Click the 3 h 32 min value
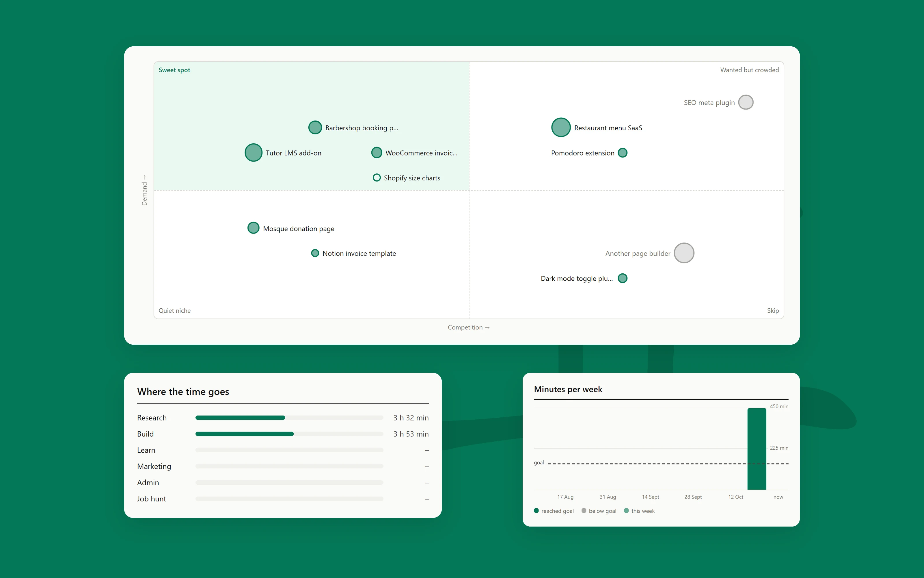The width and height of the screenshot is (924, 578). point(411,417)
